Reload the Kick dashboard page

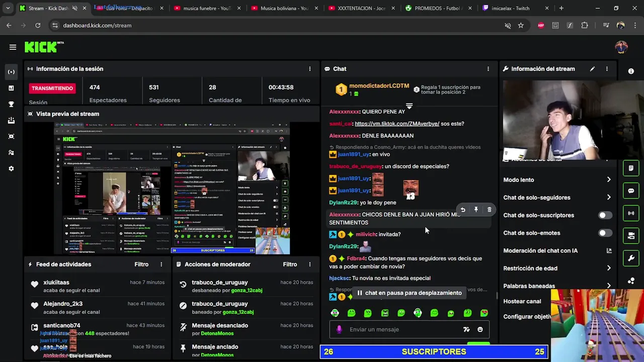(38, 26)
